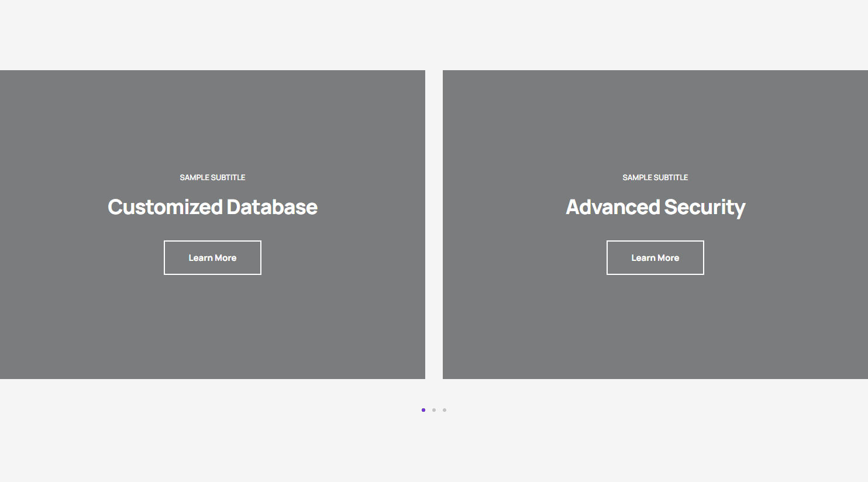Click the word "More" in right card's button
868x482 pixels.
point(668,258)
